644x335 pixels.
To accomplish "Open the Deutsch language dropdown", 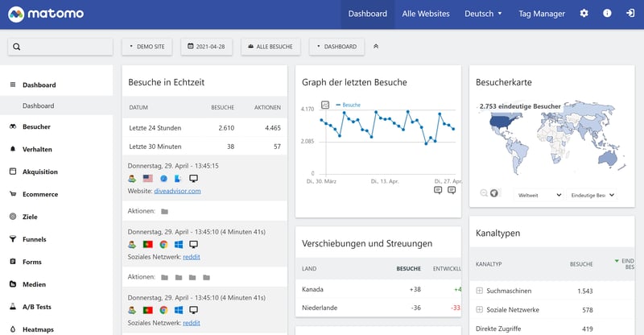I will (483, 14).
